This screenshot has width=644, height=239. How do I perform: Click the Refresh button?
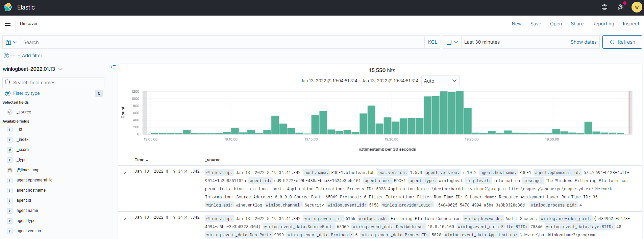pos(622,42)
